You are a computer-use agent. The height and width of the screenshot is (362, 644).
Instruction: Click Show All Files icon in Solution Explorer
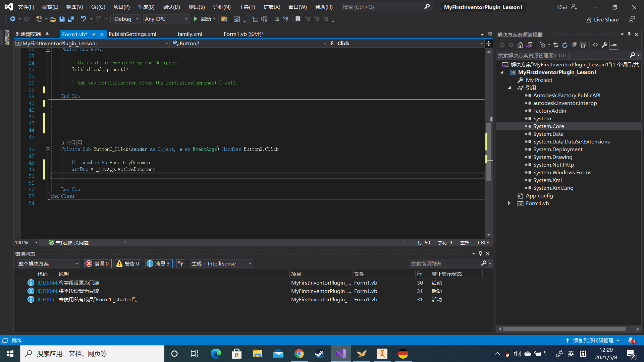(x=583, y=45)
